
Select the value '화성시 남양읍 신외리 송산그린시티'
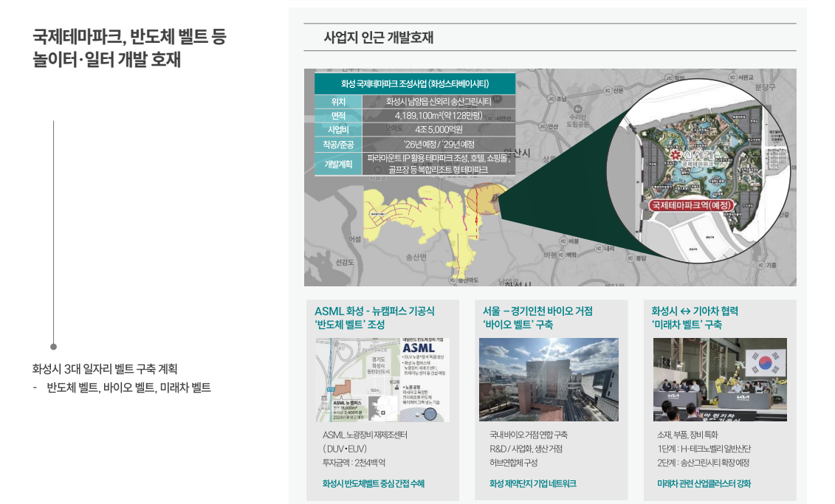tap(439, 102)
